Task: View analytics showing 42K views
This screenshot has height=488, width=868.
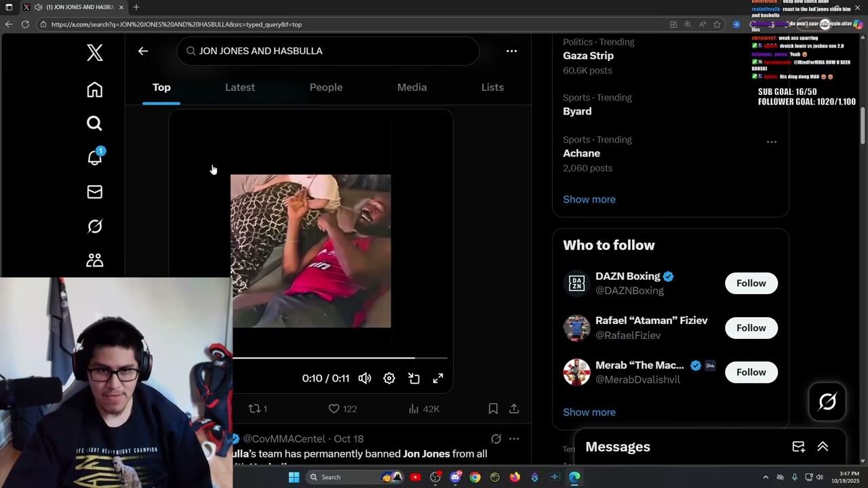Action: (424, 409)
